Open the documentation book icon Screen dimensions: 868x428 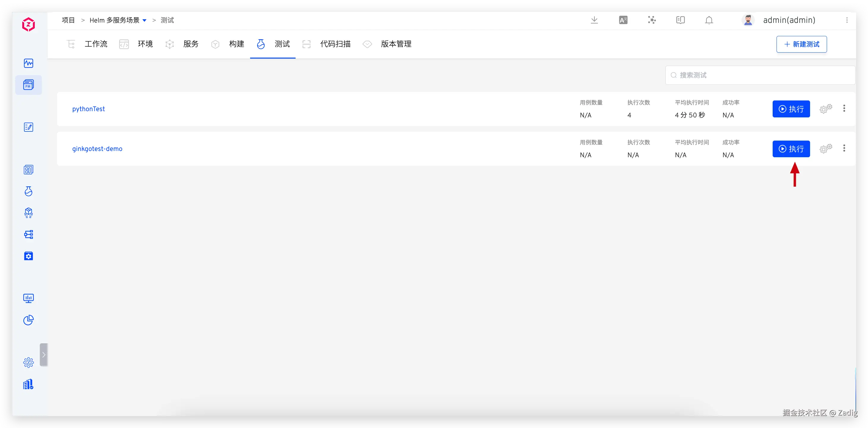680,20
